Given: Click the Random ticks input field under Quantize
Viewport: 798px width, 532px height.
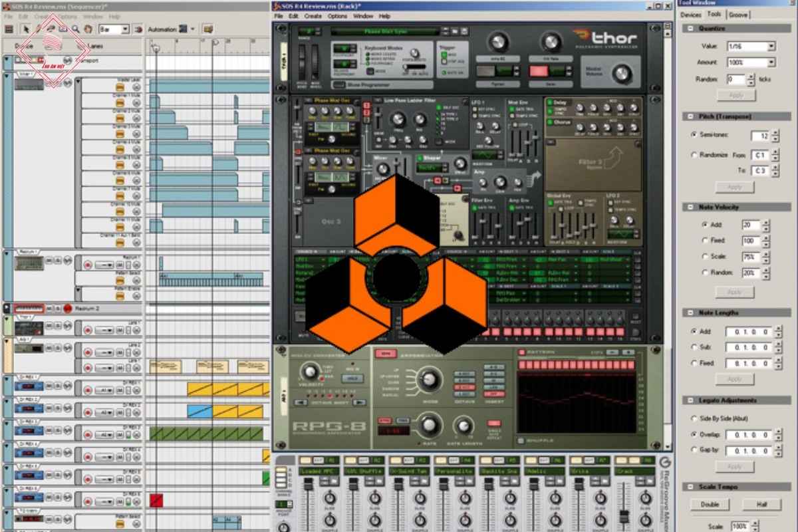Looking at the screenshot, I should pyautogui.click(x=736, y=79).
